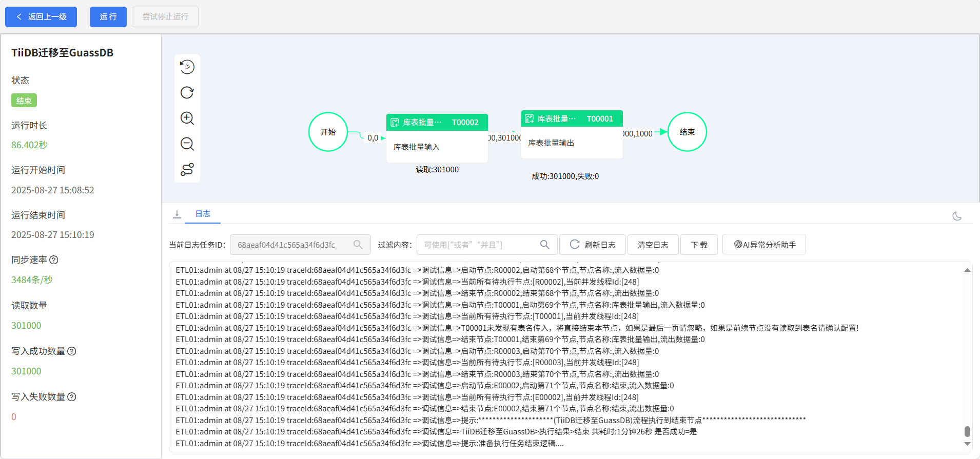Open the 日志 tab
Screen dimensions: 980x459
click(203, 214)
